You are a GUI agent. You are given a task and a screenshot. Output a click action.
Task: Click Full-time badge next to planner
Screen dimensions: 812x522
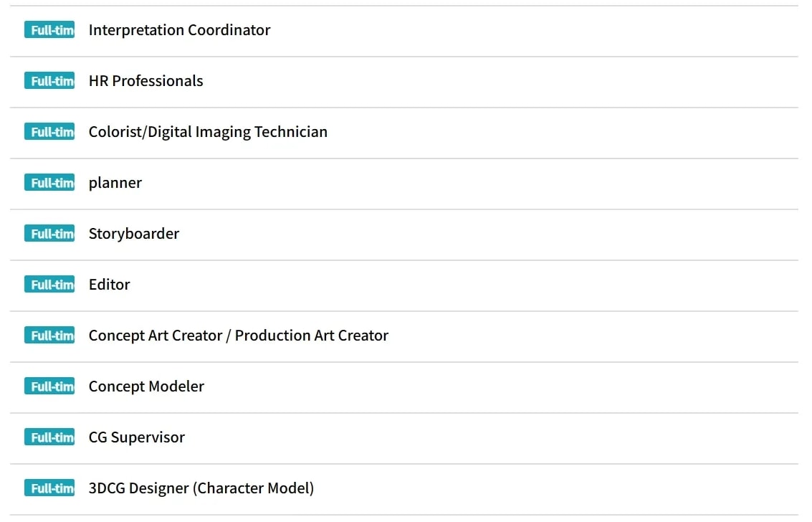click(x=49, y=183)
